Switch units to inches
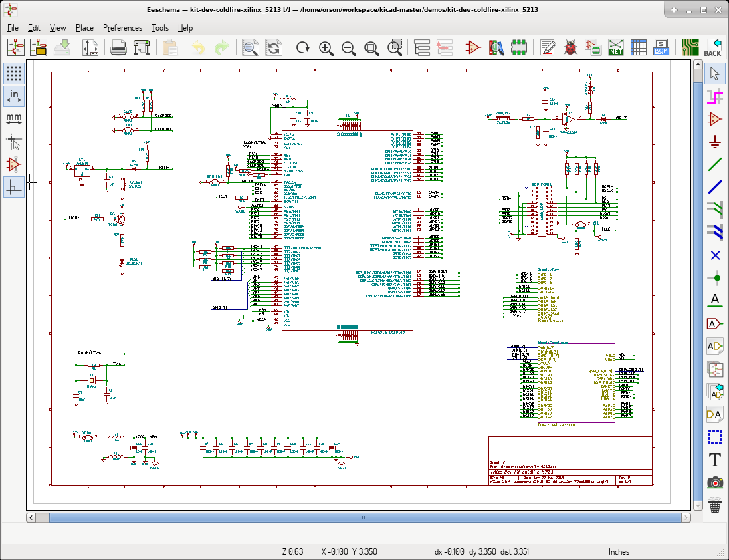The image size is (729, 560). click(14, 96)
